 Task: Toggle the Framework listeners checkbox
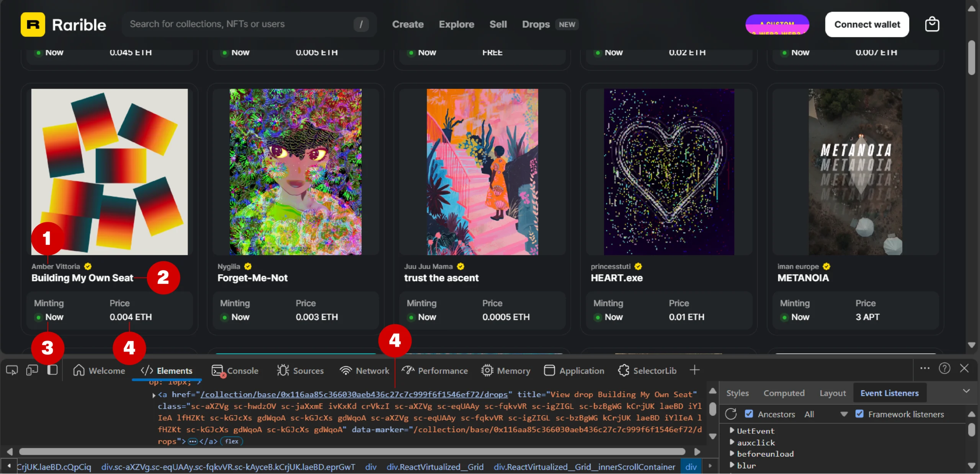tap(859, 414)
